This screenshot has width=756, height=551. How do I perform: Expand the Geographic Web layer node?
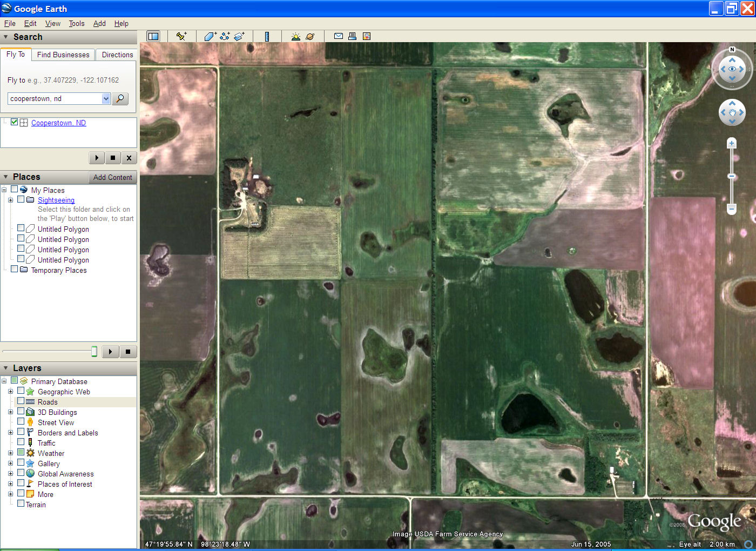click(10, 392)
